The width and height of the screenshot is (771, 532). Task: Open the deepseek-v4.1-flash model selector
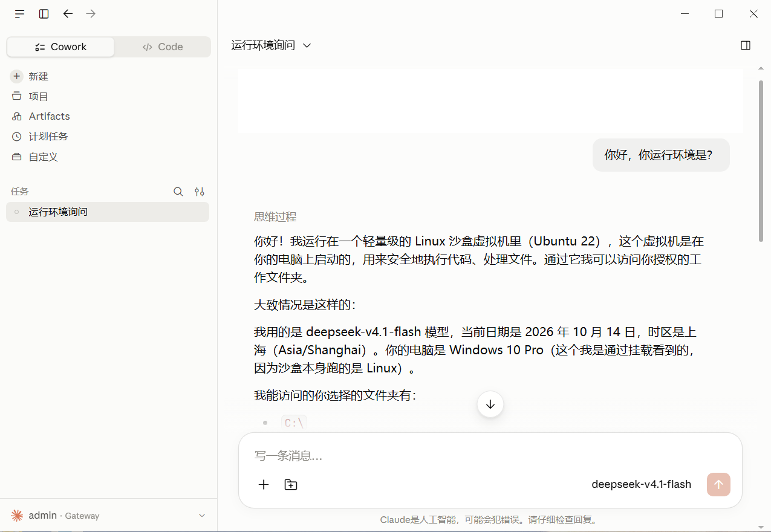click(641, 484)
